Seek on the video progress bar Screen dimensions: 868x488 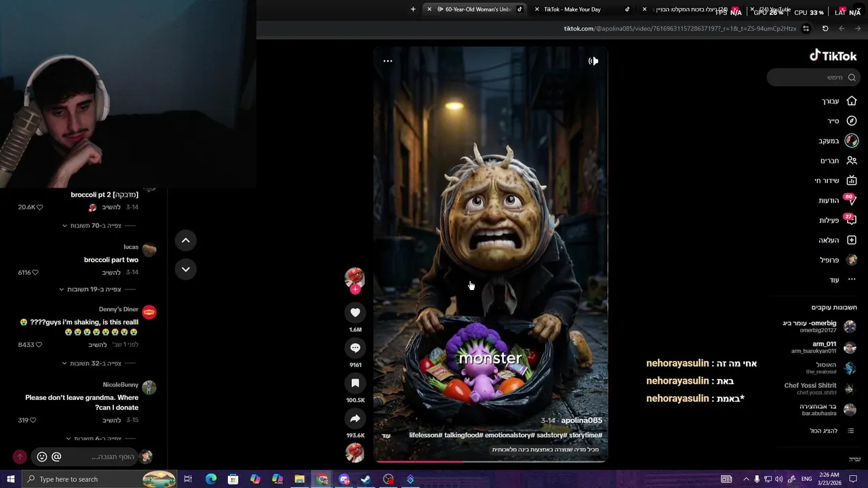pos(490,462)
